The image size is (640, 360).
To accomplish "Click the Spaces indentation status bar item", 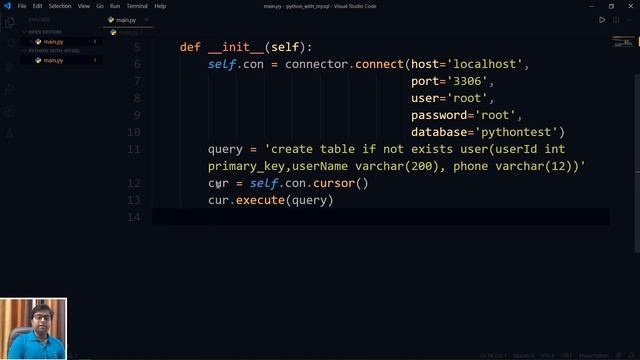I will pos(524,356).
